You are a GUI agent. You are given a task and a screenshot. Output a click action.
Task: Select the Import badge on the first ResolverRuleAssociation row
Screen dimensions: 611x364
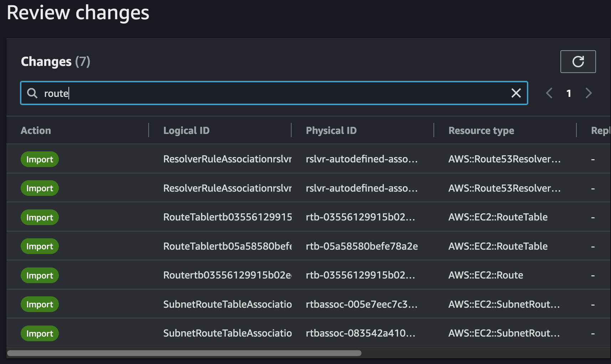pos(40,159)
